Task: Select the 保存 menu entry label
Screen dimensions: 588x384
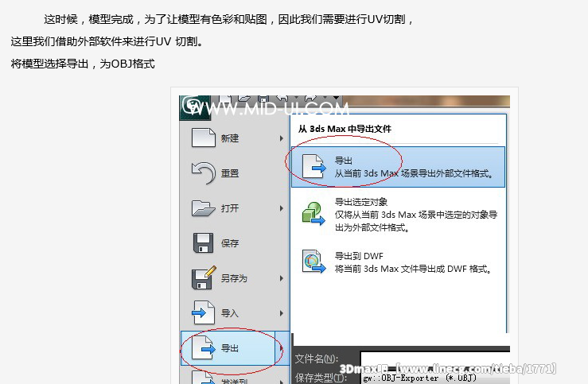Action: tap(230, 243)
